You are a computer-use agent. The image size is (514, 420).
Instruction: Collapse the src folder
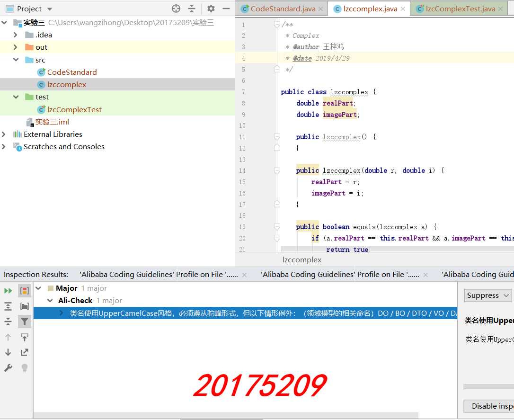[x=16, y=60]
